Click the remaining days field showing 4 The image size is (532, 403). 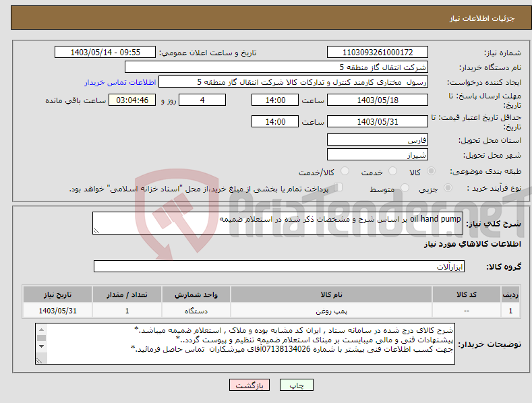click(202, 100)
